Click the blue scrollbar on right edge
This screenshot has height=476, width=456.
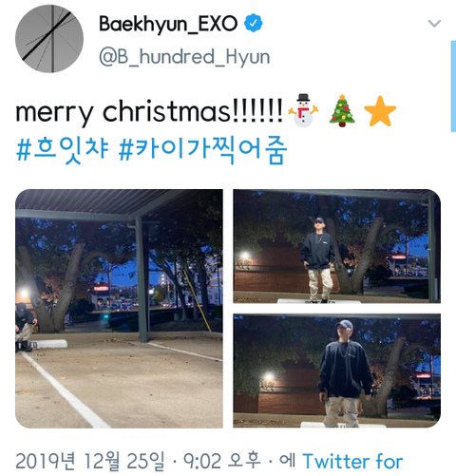(x=453, y=86)
